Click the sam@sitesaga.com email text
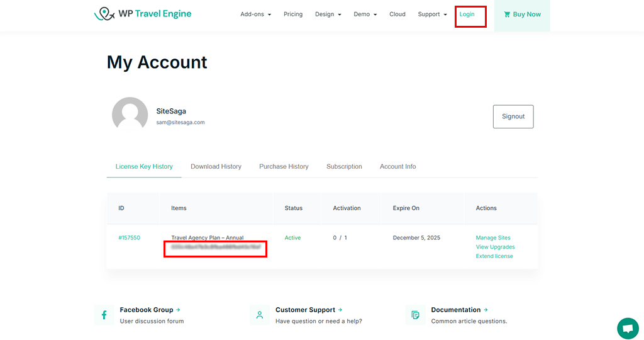This screenshot has width=644, height=340. [x=180, y=122]
